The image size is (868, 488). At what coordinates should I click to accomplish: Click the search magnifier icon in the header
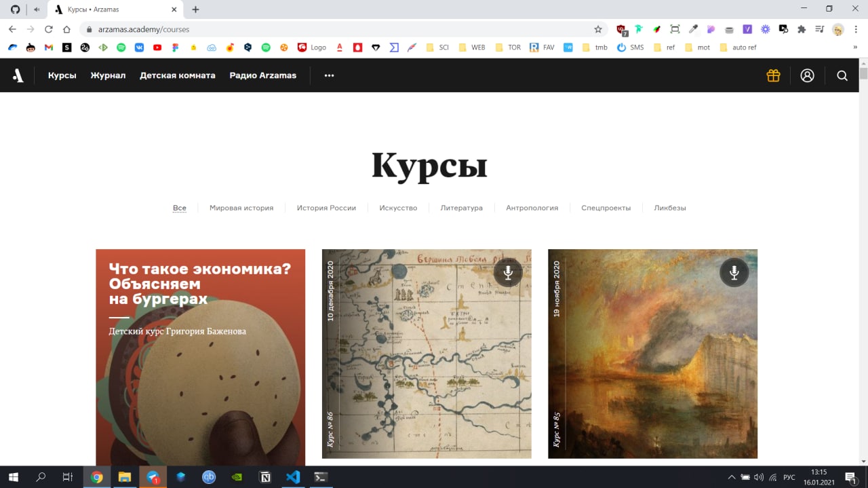tap(842, 76)
